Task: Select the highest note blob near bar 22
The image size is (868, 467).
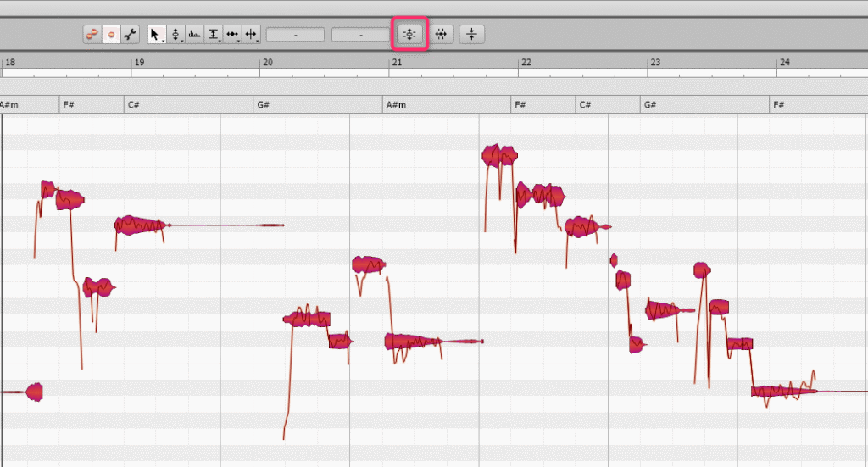Action: coord(499,156)
